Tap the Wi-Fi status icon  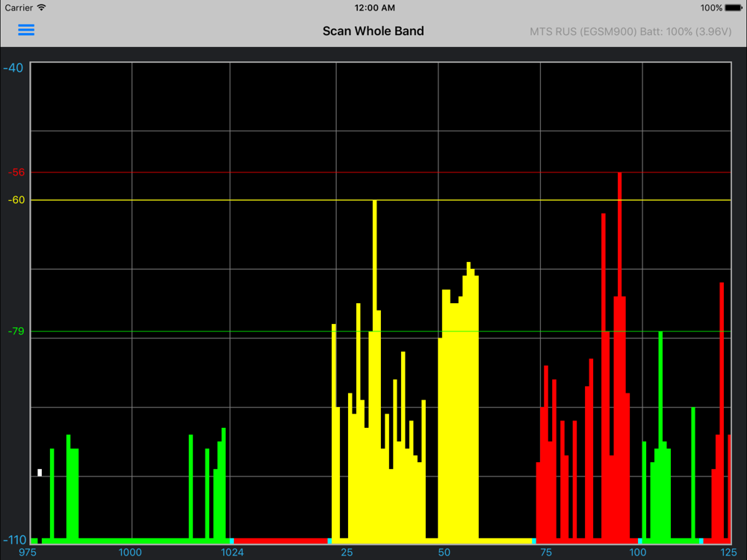41,7
